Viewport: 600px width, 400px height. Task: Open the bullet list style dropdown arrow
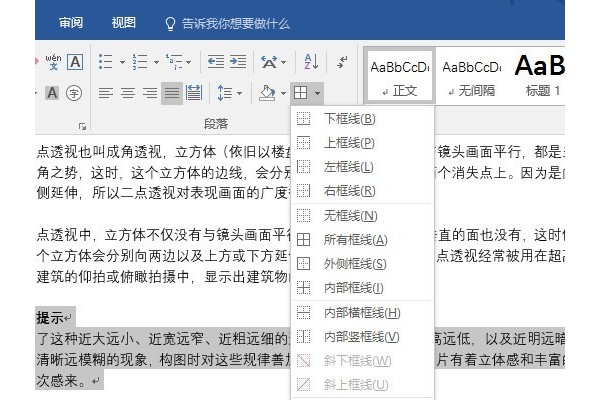122,62
